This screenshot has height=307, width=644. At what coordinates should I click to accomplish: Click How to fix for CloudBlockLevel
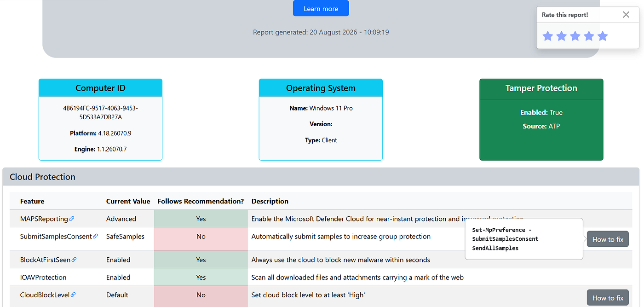coord(608,298)
